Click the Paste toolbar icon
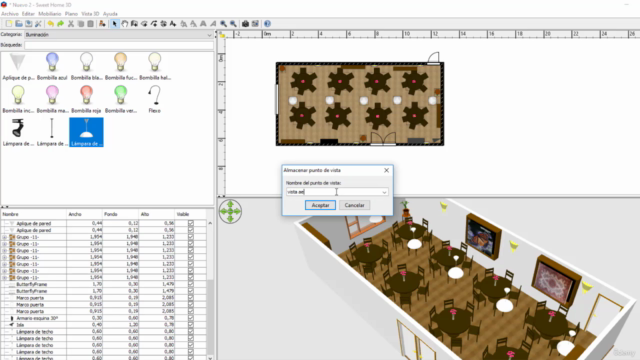 [91, 24]
